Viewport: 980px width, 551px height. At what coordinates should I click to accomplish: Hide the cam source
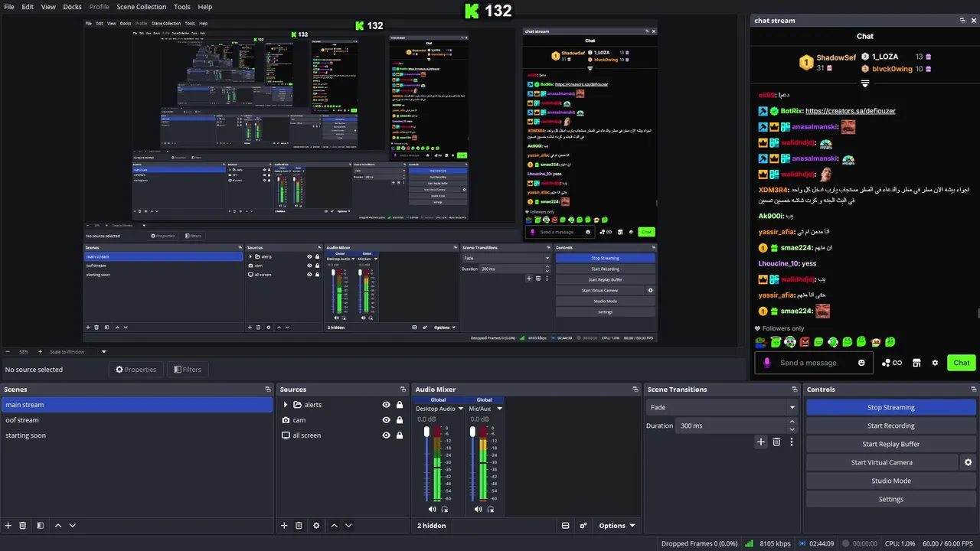pos(386,420)
